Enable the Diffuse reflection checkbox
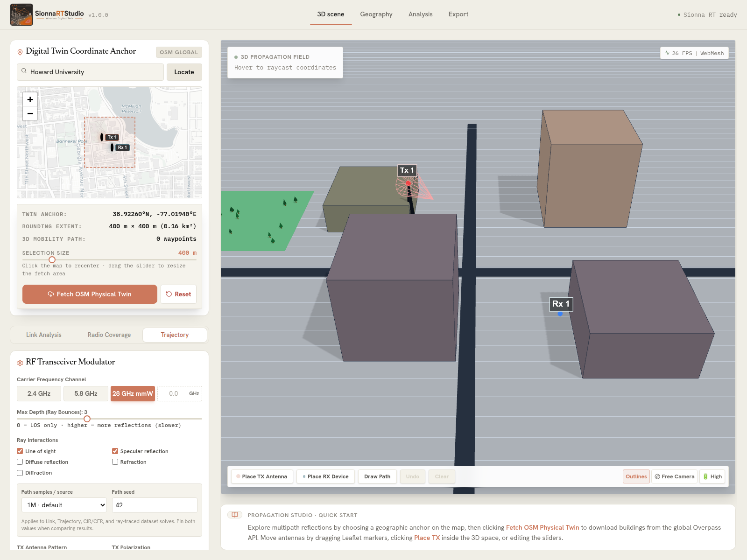 (20, 462)
